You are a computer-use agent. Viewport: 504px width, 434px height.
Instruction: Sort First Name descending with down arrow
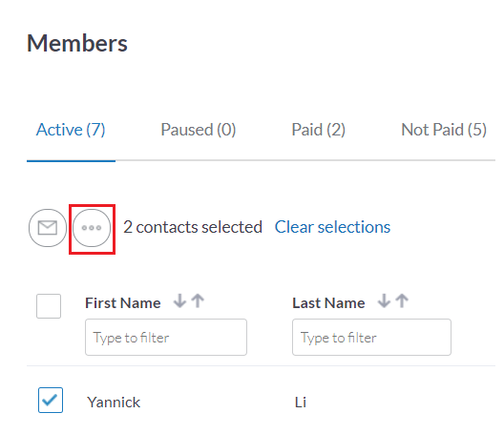pos(179,301)
